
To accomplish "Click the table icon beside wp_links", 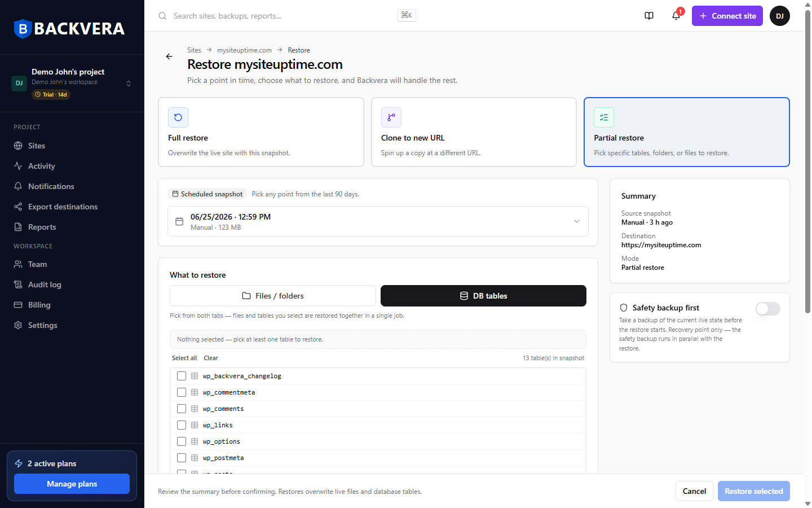I will click(195, 425).
